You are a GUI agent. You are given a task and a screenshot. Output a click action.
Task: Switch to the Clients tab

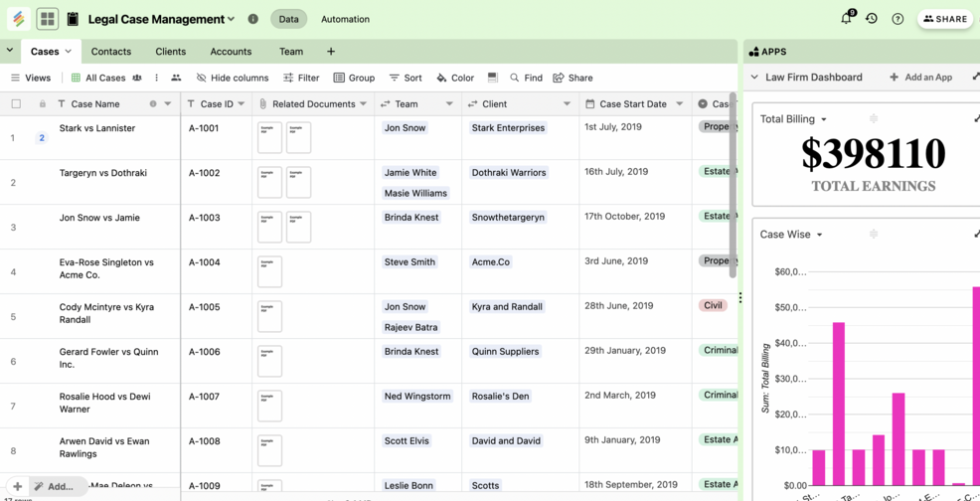click(170, 52)
